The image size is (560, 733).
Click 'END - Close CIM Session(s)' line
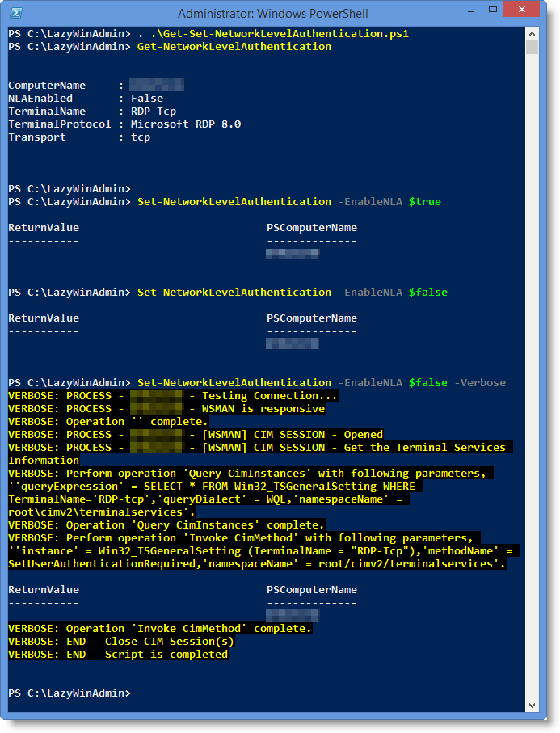tap(150, 642)
